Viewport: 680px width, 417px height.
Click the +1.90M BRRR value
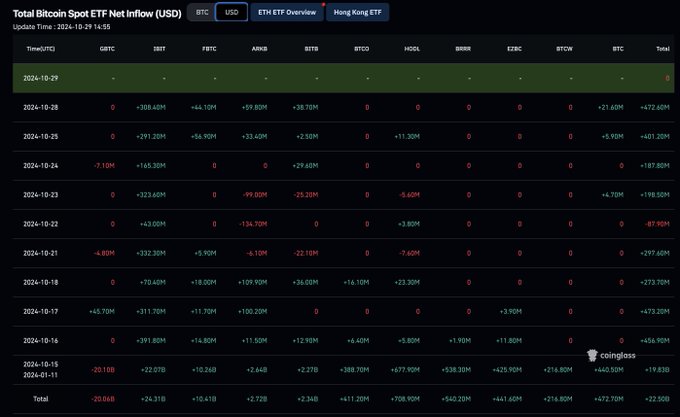coord(460,341)
